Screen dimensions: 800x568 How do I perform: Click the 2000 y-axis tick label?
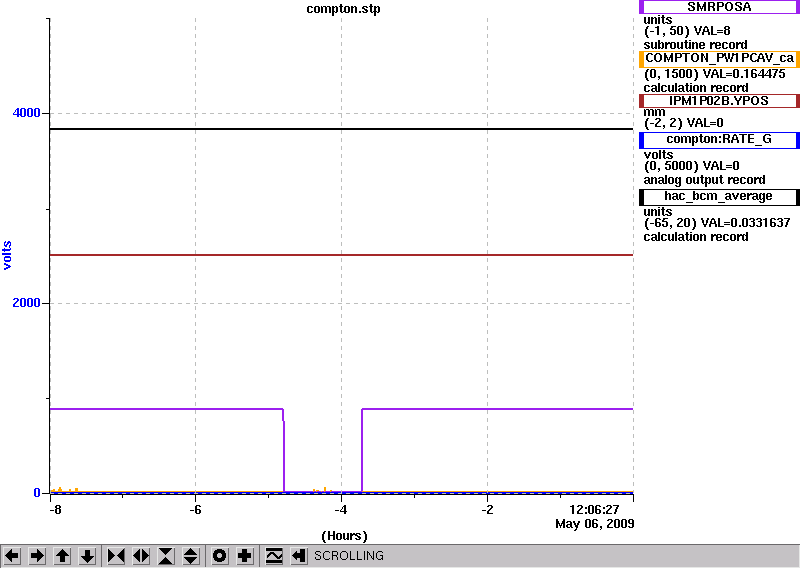tap(27, 303)
